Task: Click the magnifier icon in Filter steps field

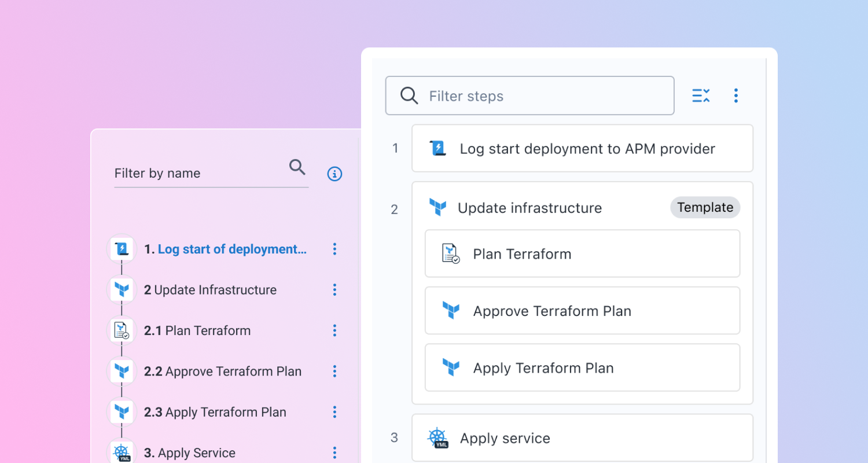Action: [x=409, y=95]
